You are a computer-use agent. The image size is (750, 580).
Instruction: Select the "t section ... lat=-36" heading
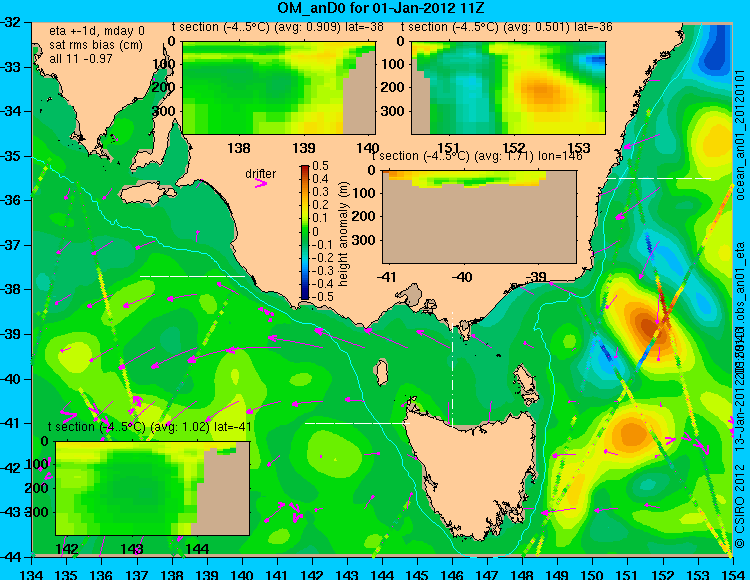[507, 27]
